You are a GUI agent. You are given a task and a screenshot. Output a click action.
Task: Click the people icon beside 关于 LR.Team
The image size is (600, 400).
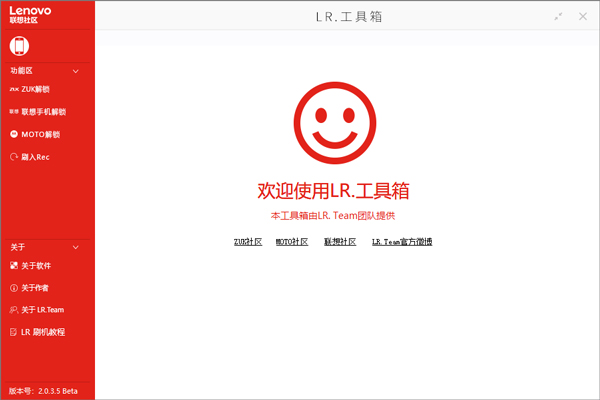click(x=14, y=310)
